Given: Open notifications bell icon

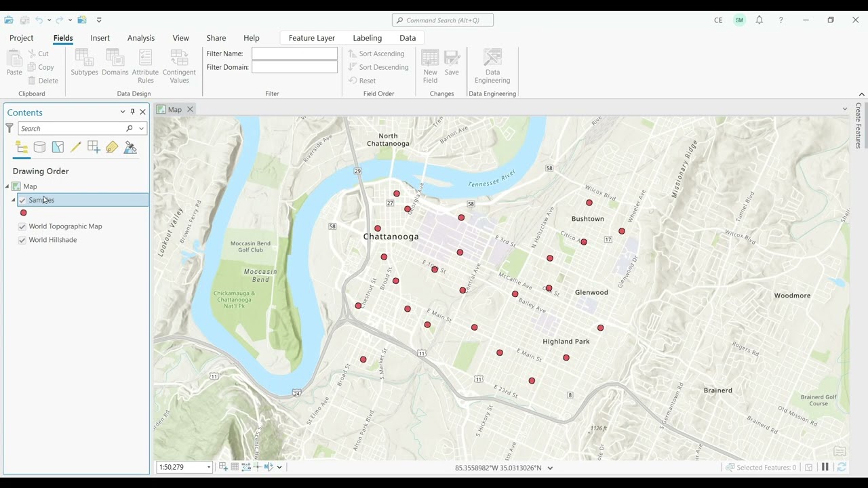Looking at the screenshot, I should [x=759, y=20].
